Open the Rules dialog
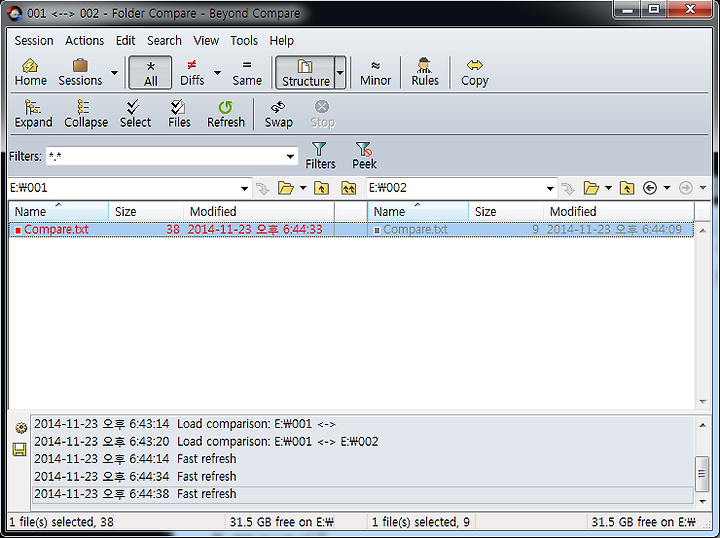Viewport: 720px width, 538px height. [425, 72]
